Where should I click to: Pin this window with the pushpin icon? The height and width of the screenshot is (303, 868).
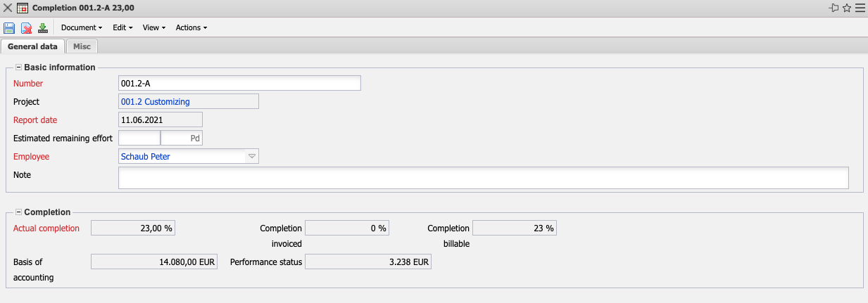point(834,8)
